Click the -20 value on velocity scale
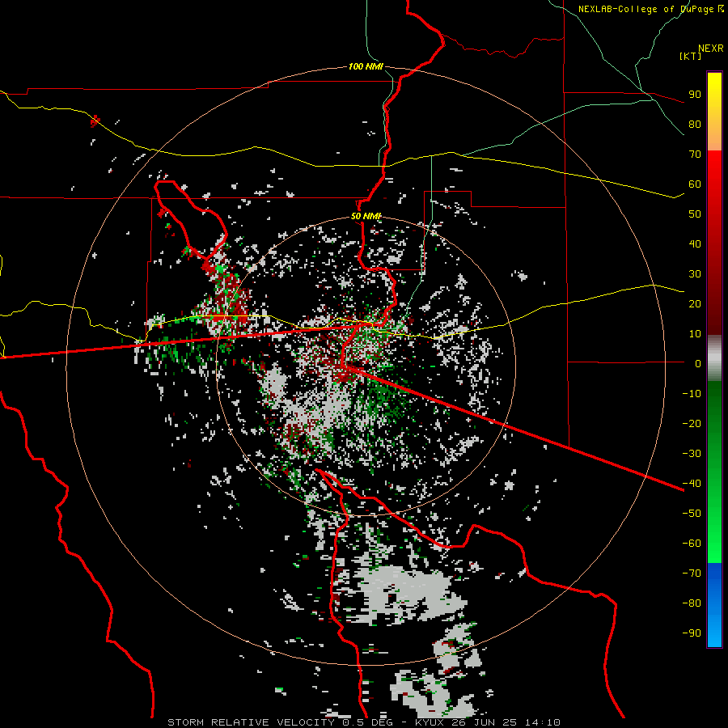The width and height of the screenshot is (728, 728). click(692, 423)
